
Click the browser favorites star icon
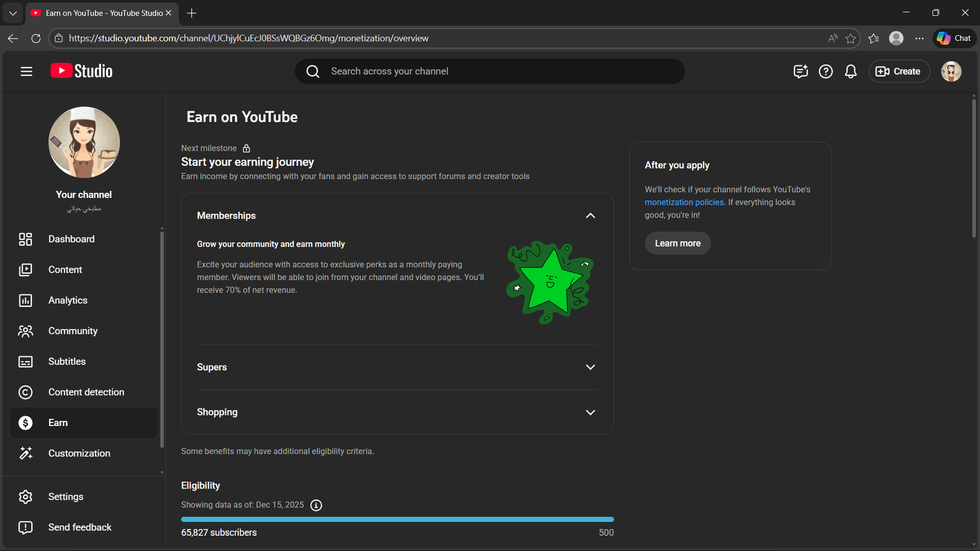pyautogui.click(x=850, y=39)
